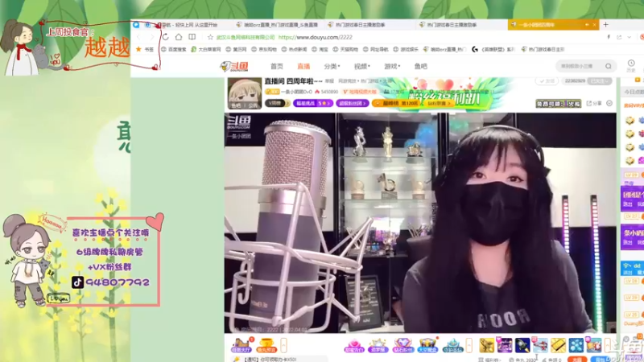Select the active orange browser tab
Viewport: 644px width, 362px height.
click(553, 25)
